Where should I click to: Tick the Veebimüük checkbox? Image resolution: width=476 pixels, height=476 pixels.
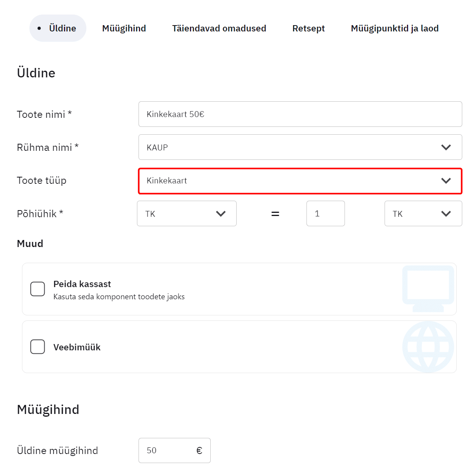[38, 347]
